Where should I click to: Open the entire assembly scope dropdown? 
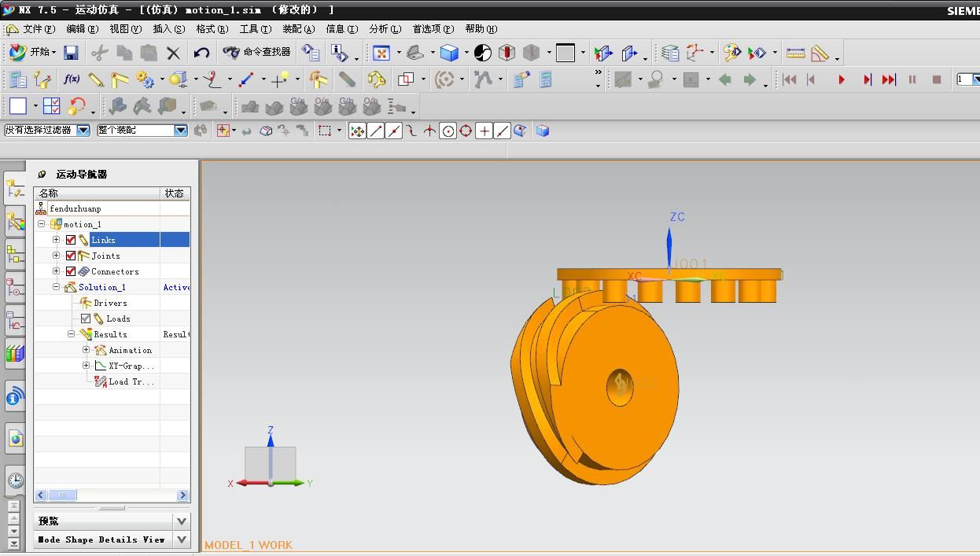pos(181,131)
